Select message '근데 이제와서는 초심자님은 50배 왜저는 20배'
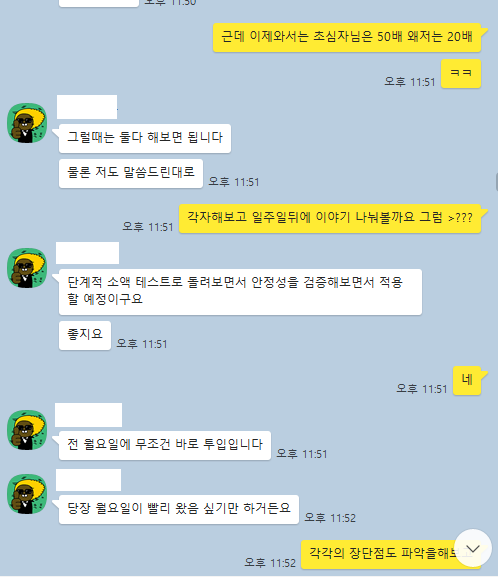Viewport: 498px width, 586px height. [x=347, y=37]
